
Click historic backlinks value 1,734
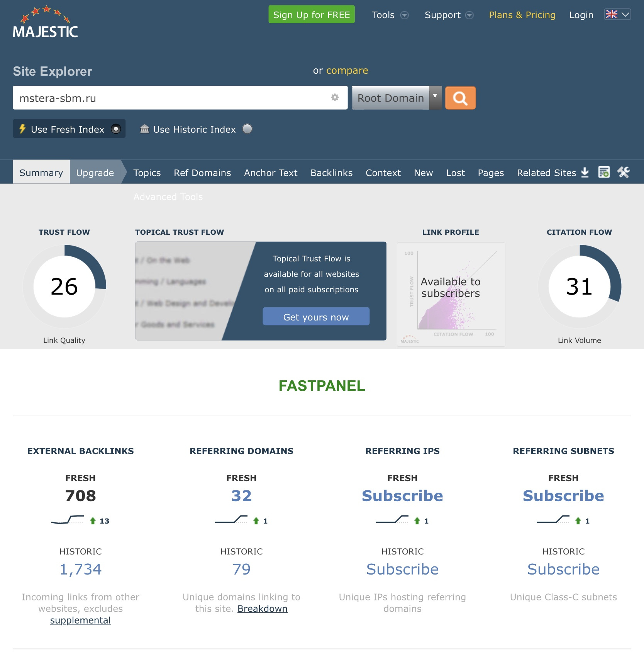click(x=80, y=569)
